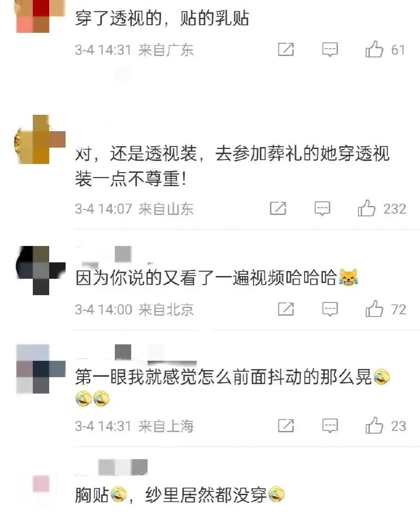
Task: Open blurred username above 胸贴 comment
Action: click(x=112, y=467)
